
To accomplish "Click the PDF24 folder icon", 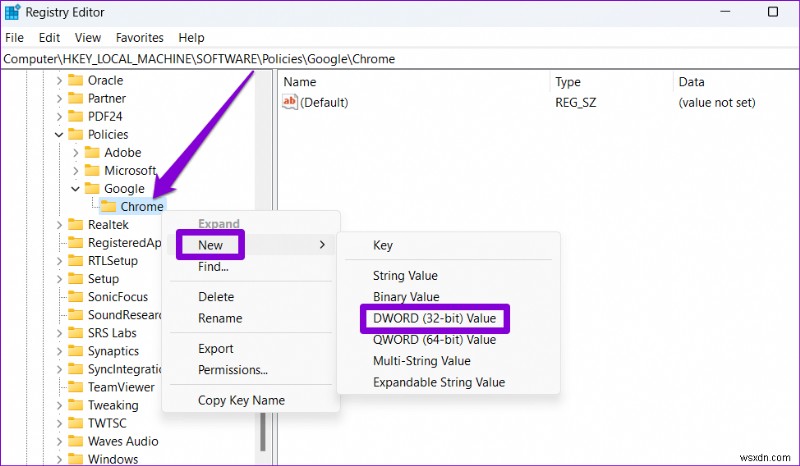I will click(x=76, y=116).
